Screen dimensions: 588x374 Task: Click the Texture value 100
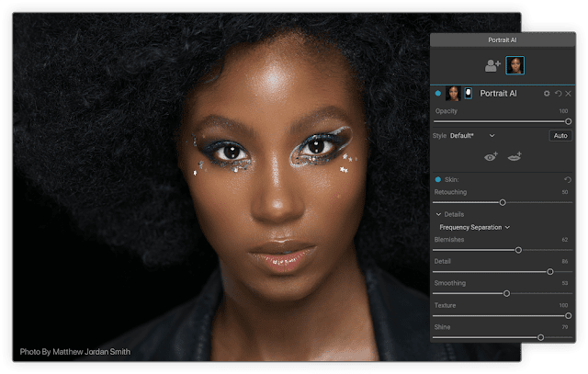pos(563,305)
